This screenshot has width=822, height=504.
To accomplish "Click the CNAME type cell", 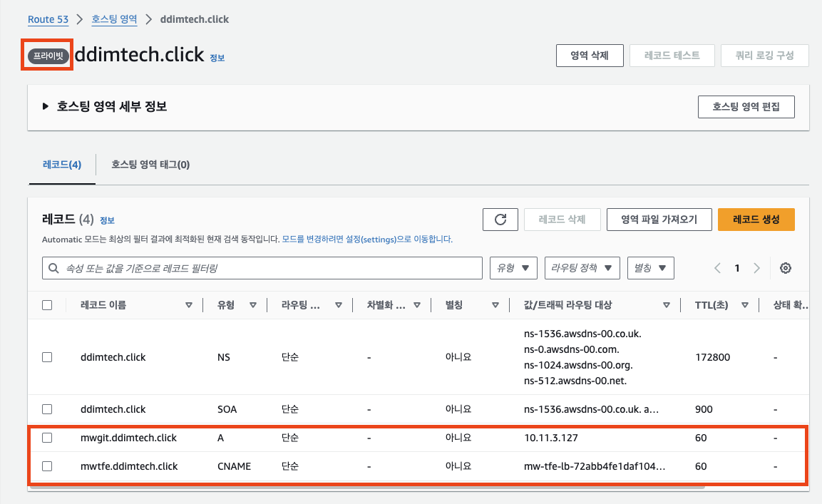I will point(234,466).
